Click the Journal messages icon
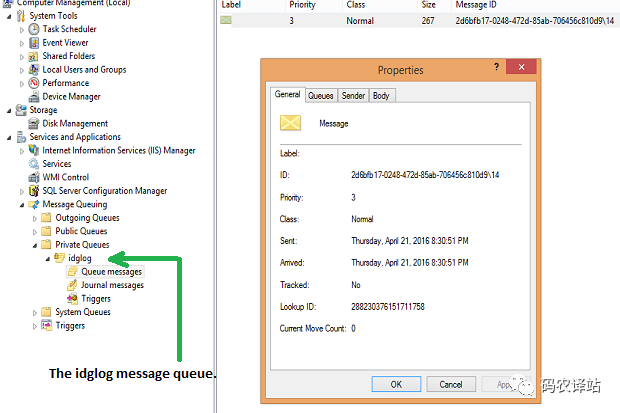620x413 pixels. click(72, 285)
